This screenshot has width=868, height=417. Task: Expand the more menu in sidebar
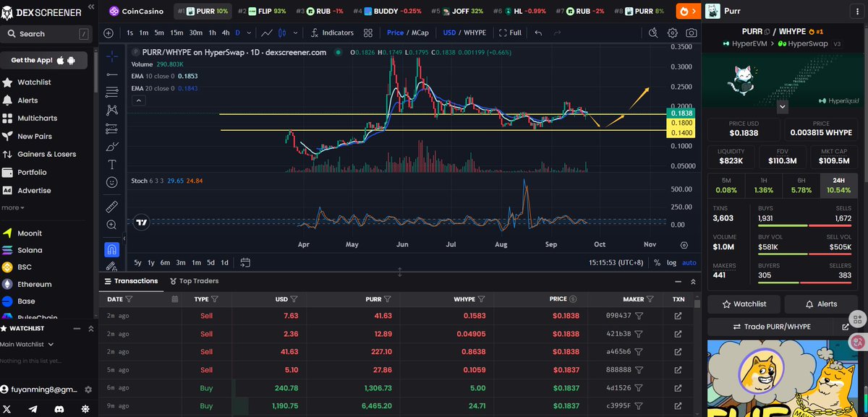pos(12,207)
